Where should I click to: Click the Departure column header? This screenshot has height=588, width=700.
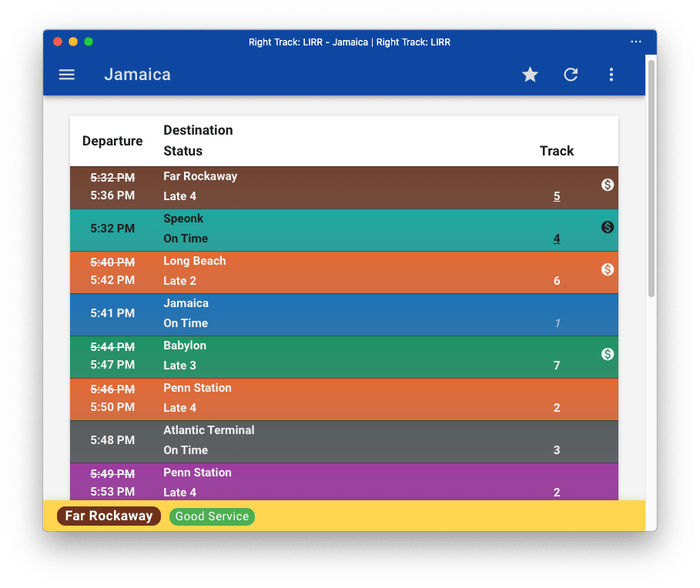112,141
